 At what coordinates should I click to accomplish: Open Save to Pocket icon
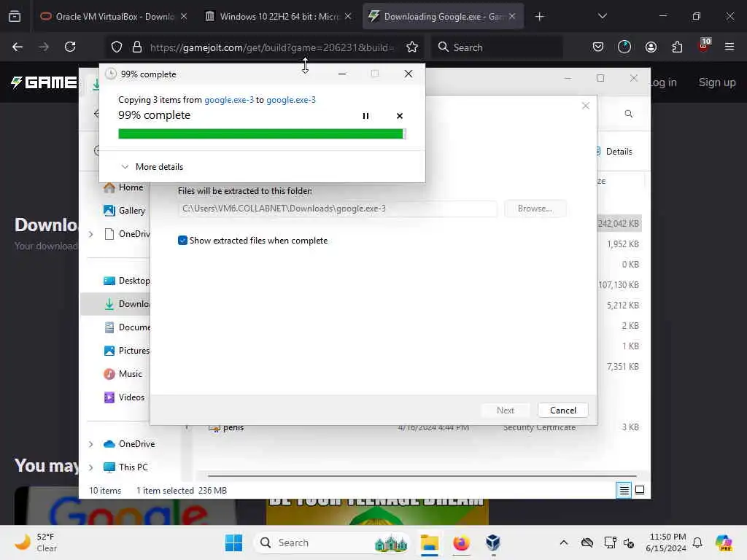[598, 47]
